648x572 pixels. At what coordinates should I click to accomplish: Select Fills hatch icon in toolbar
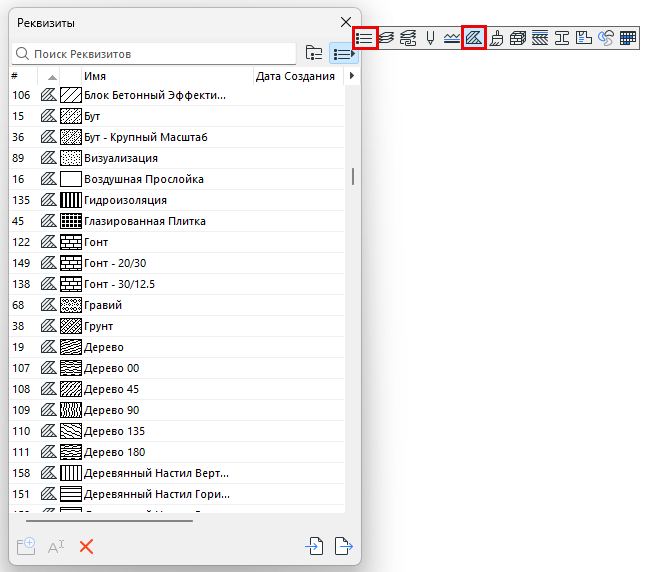tap(474, 38)
